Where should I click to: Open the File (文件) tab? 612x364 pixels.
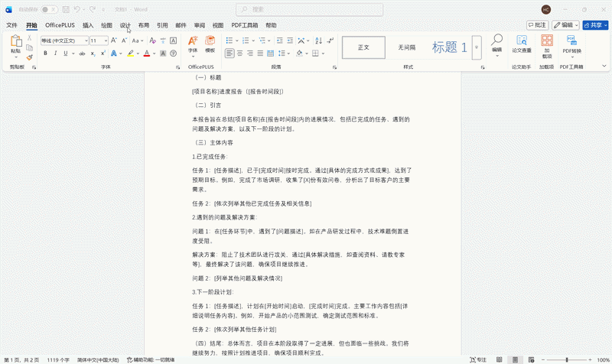click(11, 25)
